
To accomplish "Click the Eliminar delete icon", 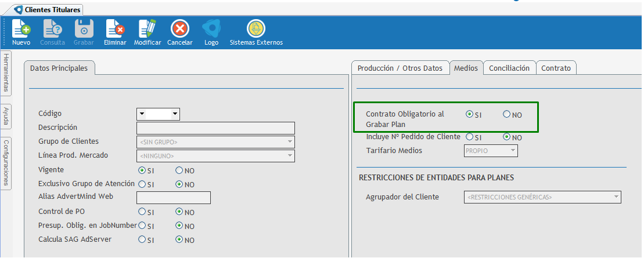I will [115, 29].
